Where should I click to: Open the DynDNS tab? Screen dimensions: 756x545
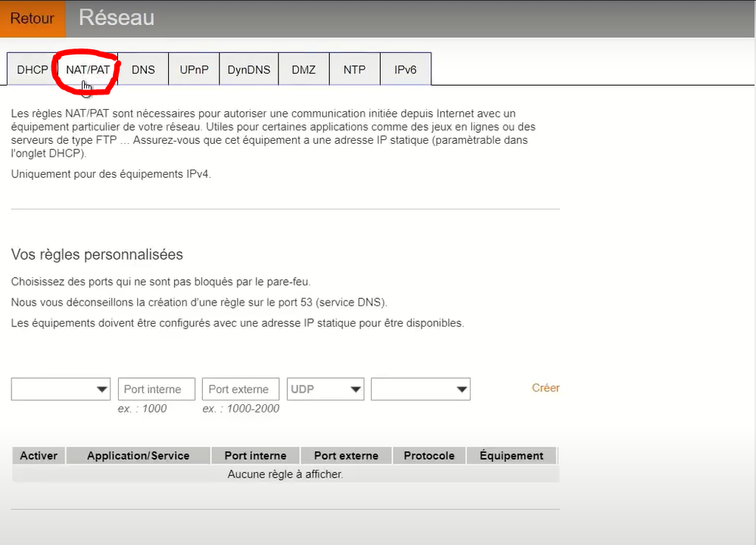[x=249, y=70]
